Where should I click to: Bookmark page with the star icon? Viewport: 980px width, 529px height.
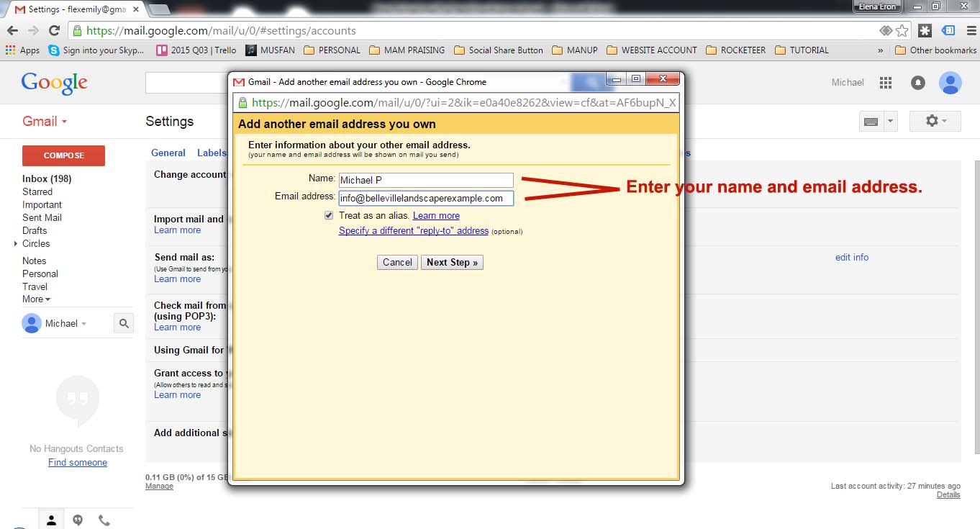coord(902,31)
